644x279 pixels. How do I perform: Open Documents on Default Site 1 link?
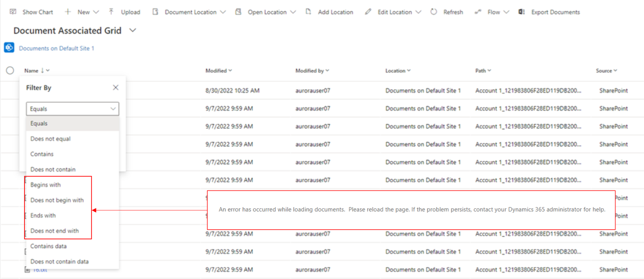[x=56, y=48]
